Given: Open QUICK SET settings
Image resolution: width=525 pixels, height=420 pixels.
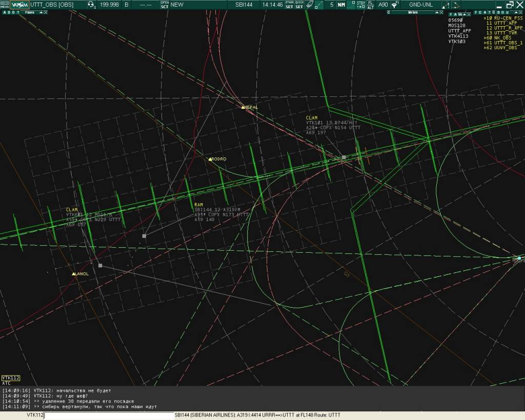Looking at the screenshot, I should (x=299, y=5).
